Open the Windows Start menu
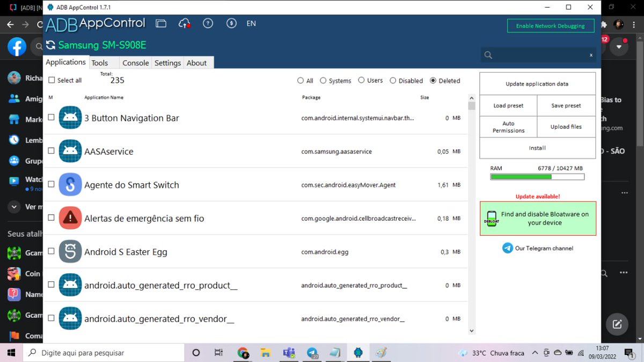Viewport: 644px width, 362px height. point(11,353)
